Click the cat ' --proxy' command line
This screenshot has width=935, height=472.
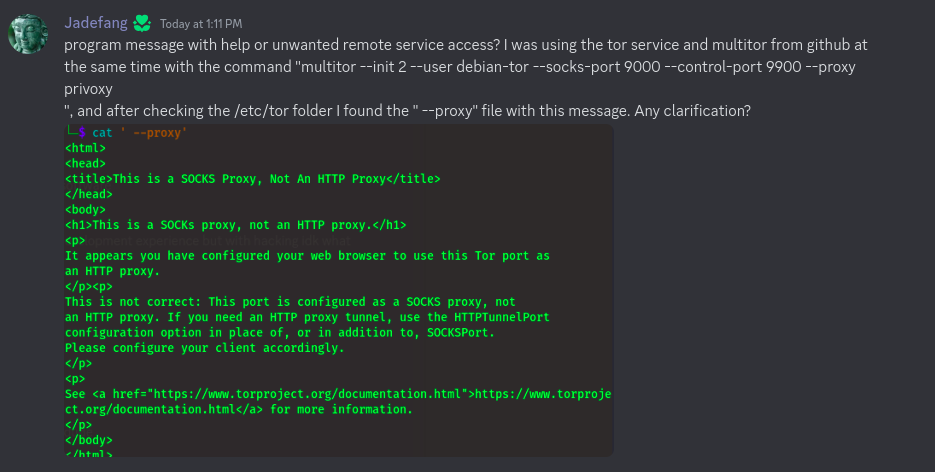140,132
